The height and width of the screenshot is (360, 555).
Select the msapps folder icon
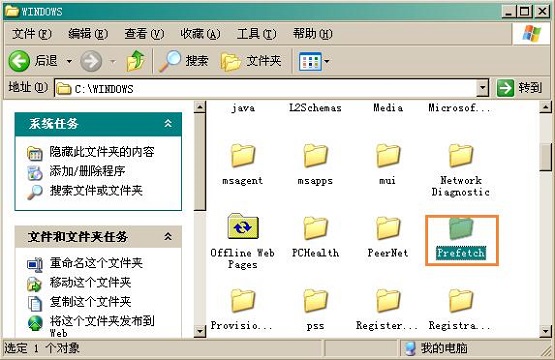pyautogui.click(x=315, y=155)
